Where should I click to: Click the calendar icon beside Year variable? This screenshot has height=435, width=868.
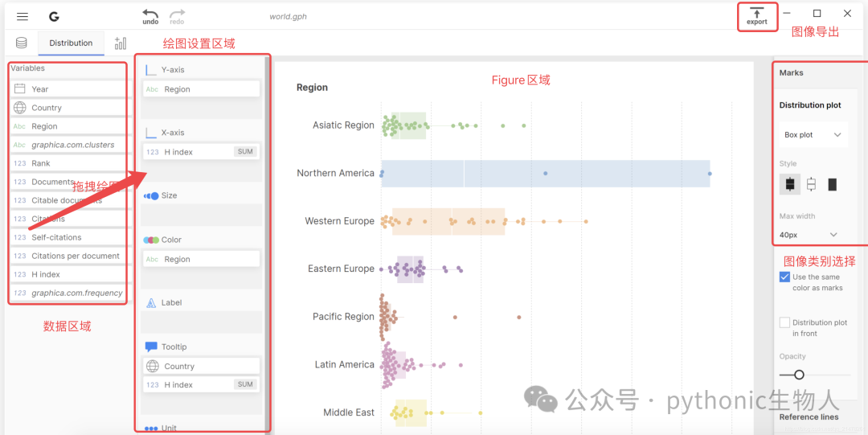20,88
